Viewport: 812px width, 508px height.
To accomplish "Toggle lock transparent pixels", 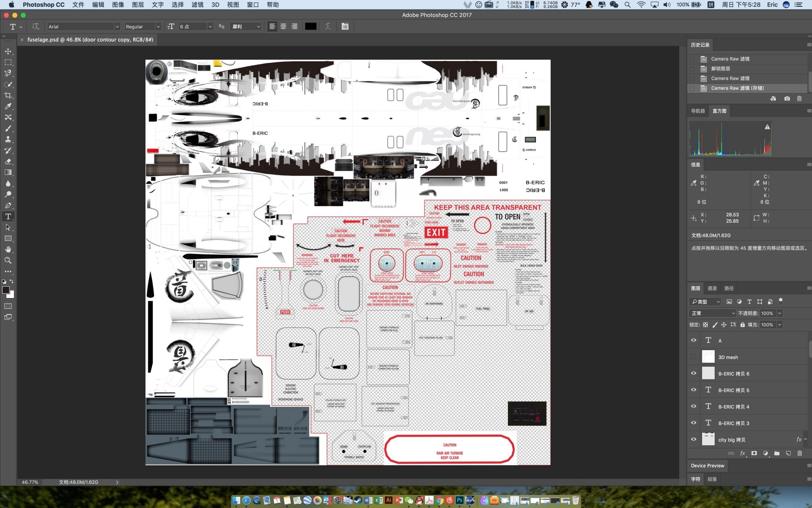I will pyautogui.click(x=705, y=325).
